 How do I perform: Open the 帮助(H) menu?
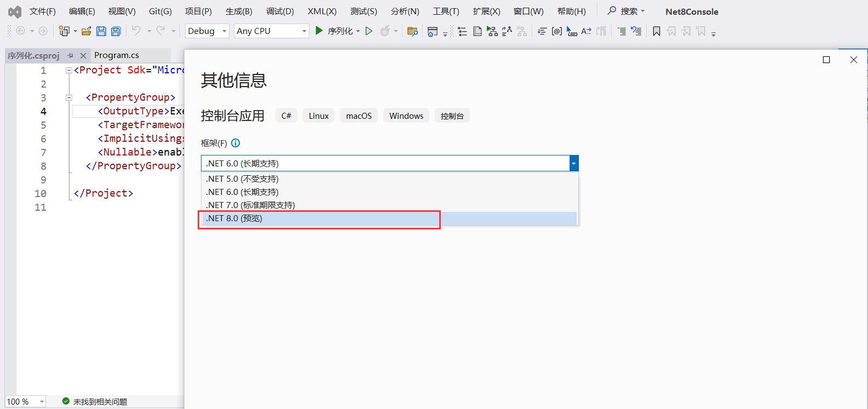tap(571, 11)
